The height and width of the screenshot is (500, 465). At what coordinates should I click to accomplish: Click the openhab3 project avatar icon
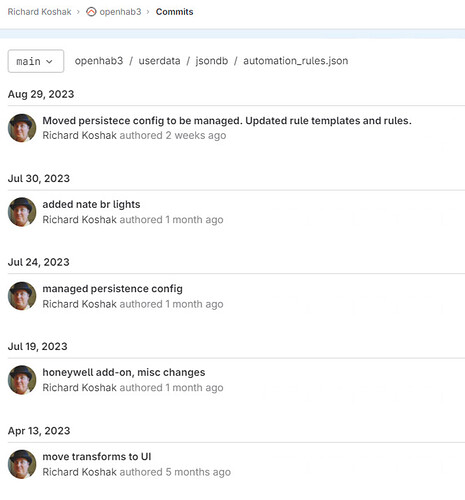91,12
